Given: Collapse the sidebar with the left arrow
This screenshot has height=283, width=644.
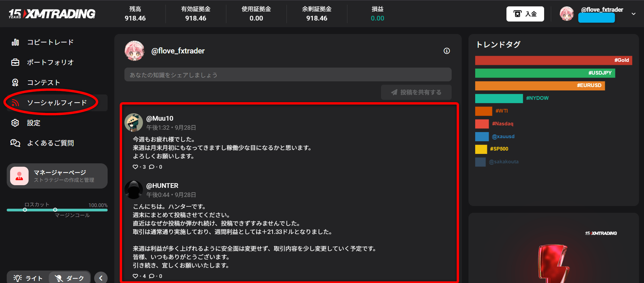Looking at the screenshot, I should tap(101, 278).
